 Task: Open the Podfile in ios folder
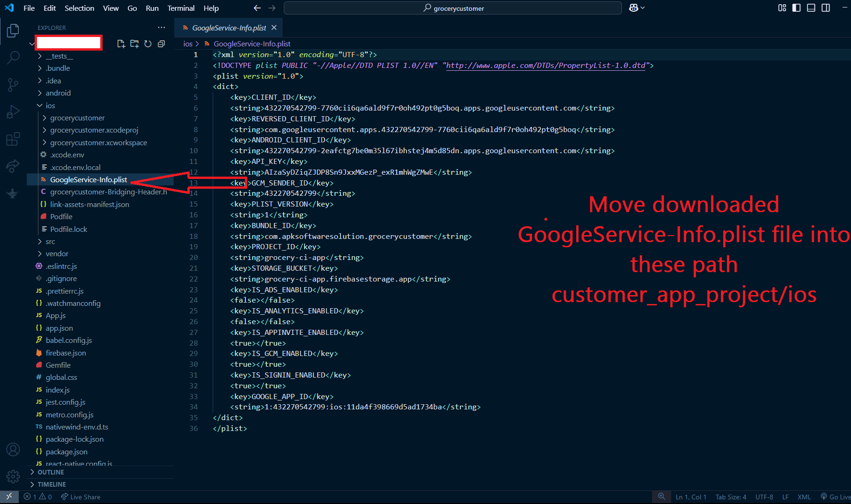61,217
